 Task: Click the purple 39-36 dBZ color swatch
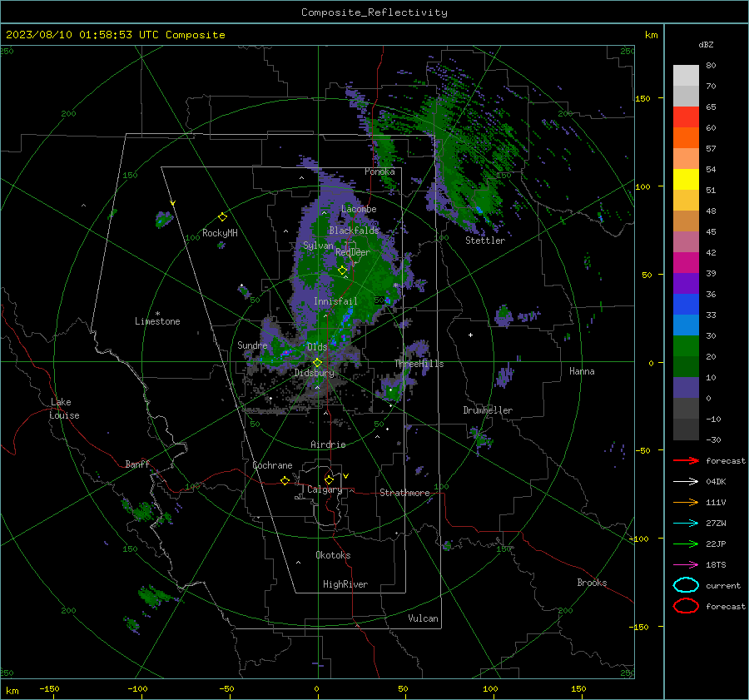pyautogui.click(x=686, y=283)
